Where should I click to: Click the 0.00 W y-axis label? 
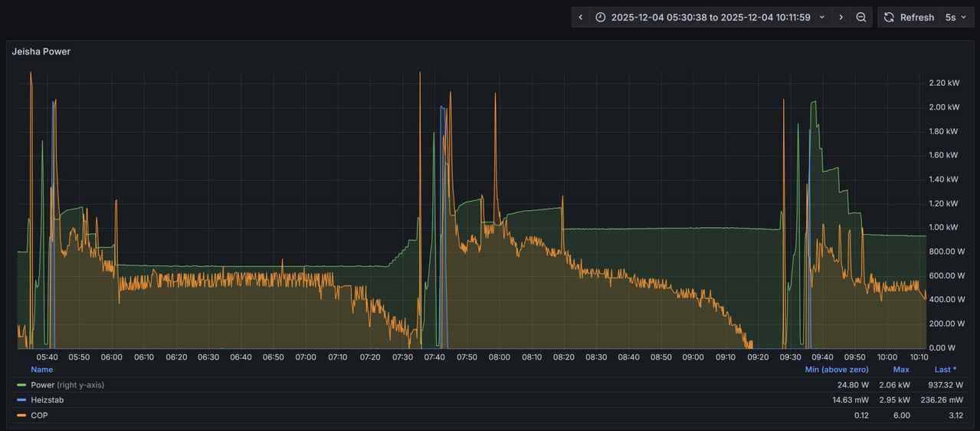[942, 348]
